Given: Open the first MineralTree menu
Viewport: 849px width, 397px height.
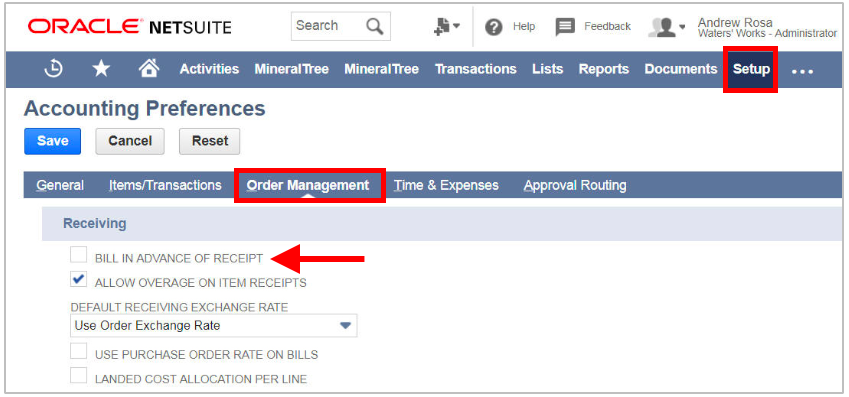Looking at the screenshot, I should point(291,69).
